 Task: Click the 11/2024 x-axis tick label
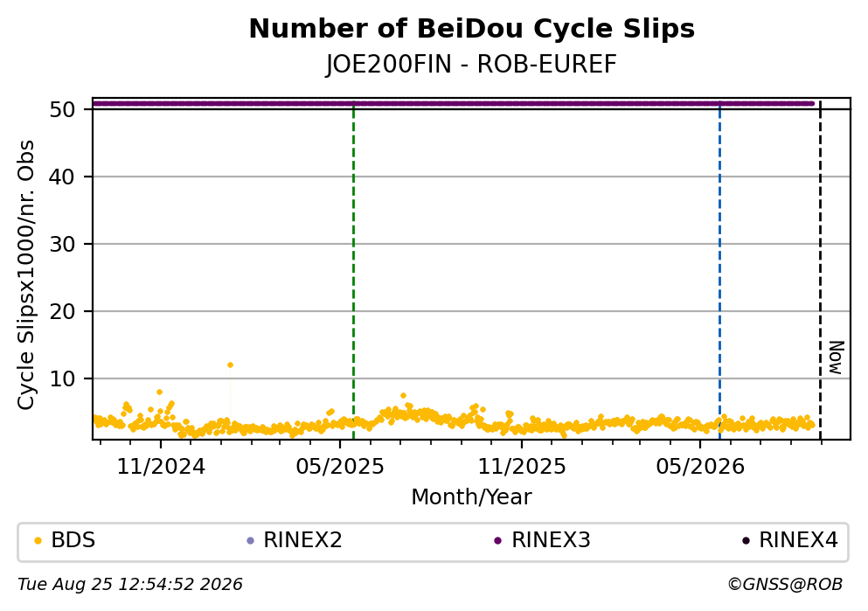pos(161,467)
